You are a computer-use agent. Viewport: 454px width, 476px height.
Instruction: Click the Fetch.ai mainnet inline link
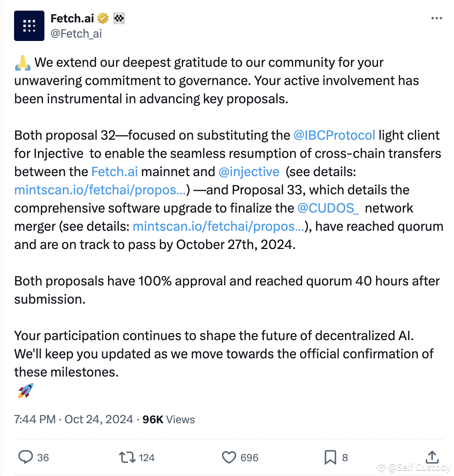[x=115, y=172]
